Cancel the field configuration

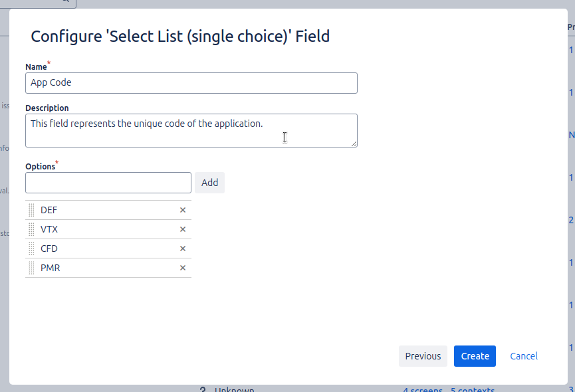point(524,356)
